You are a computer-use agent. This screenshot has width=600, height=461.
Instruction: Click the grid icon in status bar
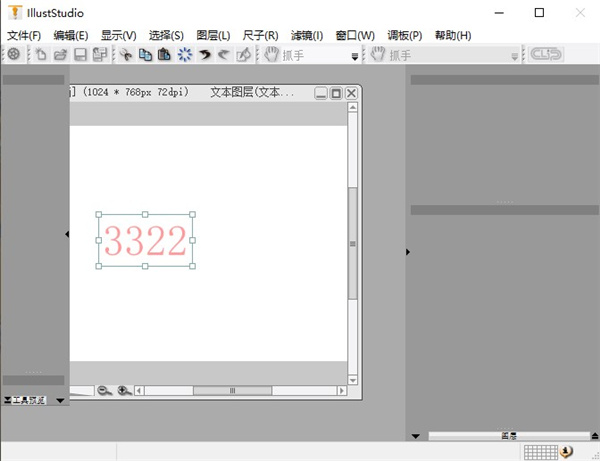click(x=541, y=452)
